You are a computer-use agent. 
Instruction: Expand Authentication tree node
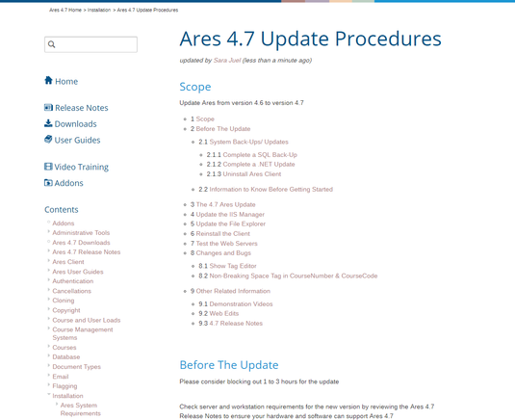(48, 280)
